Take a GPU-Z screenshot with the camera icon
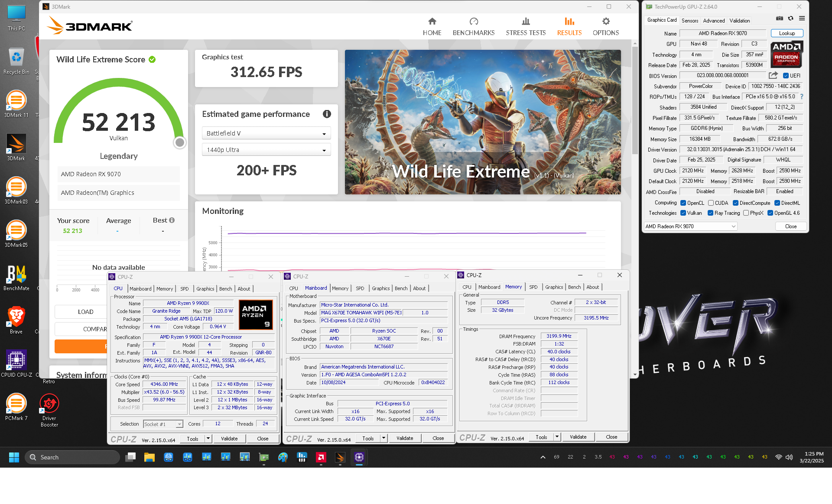Viewport: 832px width, 504px height. pyautogui.click(x=780, y=19)
